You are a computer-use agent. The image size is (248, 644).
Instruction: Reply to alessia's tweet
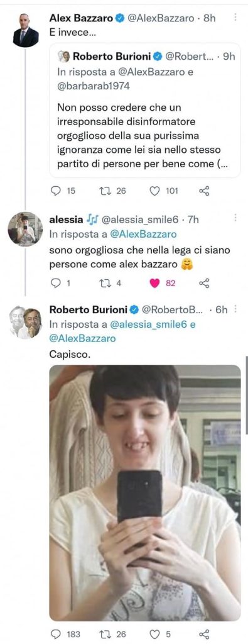[x=62, y=283]
